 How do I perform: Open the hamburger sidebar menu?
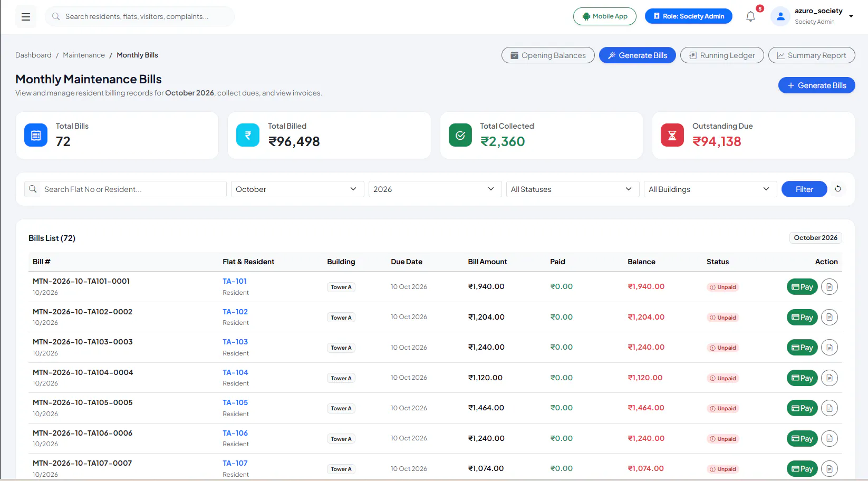25,17
